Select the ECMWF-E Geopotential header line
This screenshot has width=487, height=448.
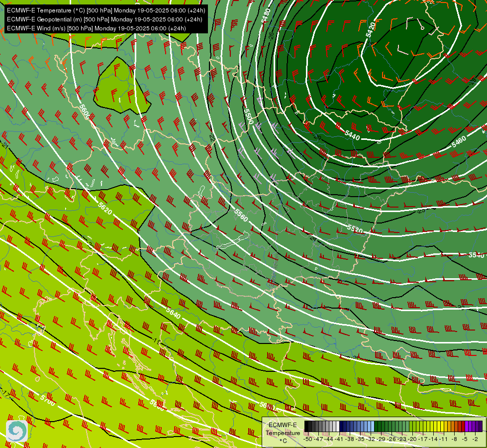[x=104, y=19]
